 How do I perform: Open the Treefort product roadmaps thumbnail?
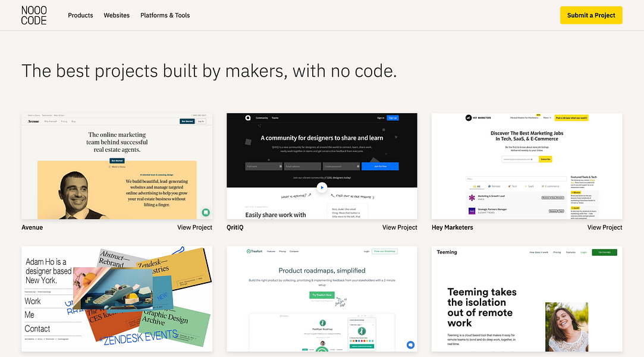click(322, 299)
